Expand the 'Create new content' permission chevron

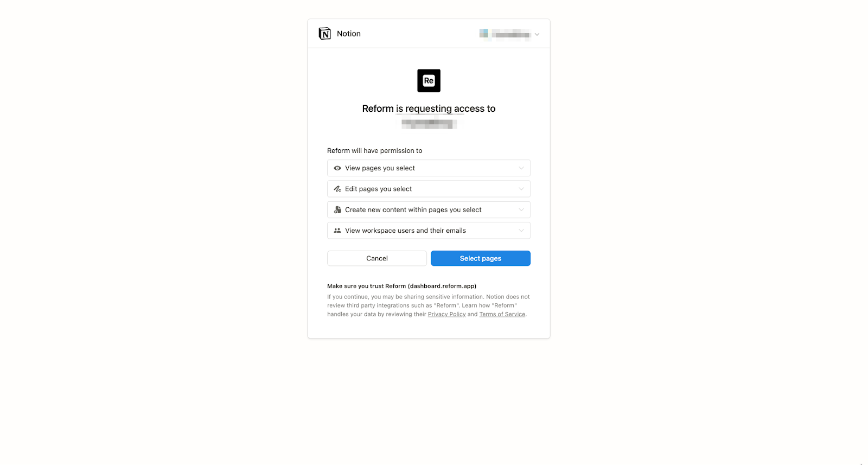click(521, 209)
